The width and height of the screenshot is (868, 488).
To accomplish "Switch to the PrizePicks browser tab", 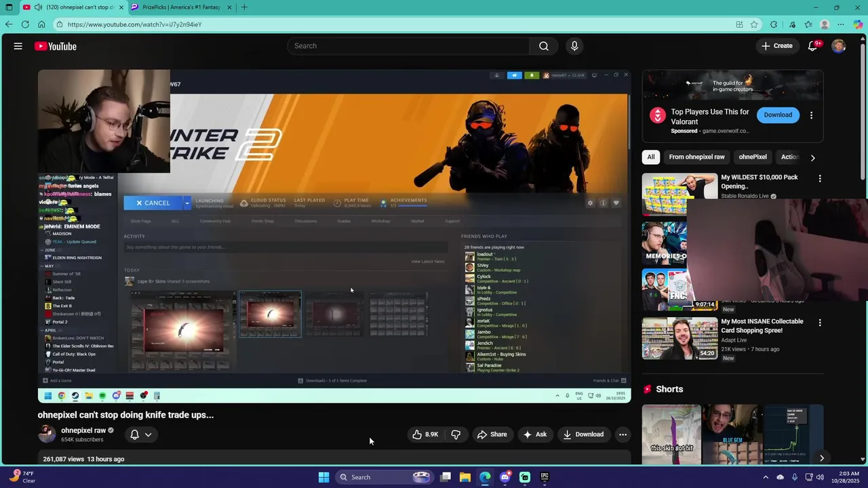I will coord(181,7).
